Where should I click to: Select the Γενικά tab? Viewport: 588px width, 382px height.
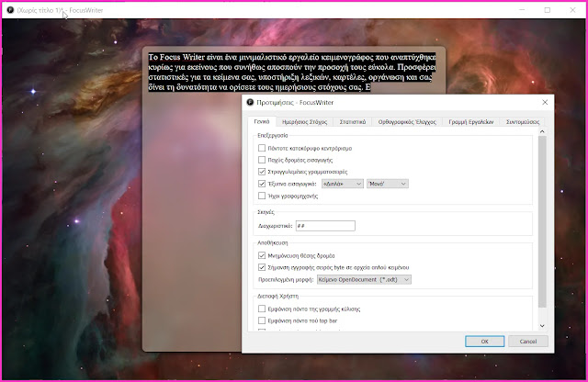click(x=262, y=121)
